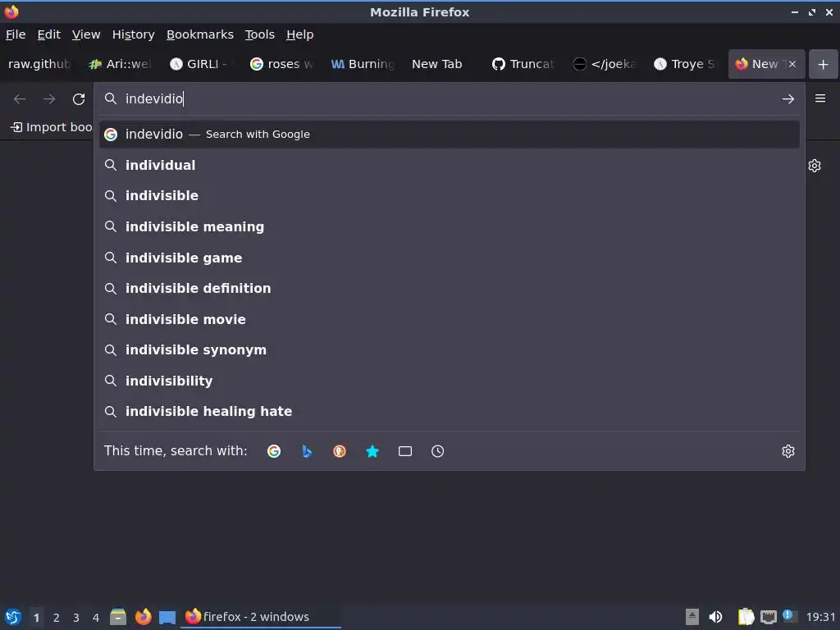Search bookmarks via star icon
The width and height of the screenshot is (840, 630).
click(x=372, y=451)
